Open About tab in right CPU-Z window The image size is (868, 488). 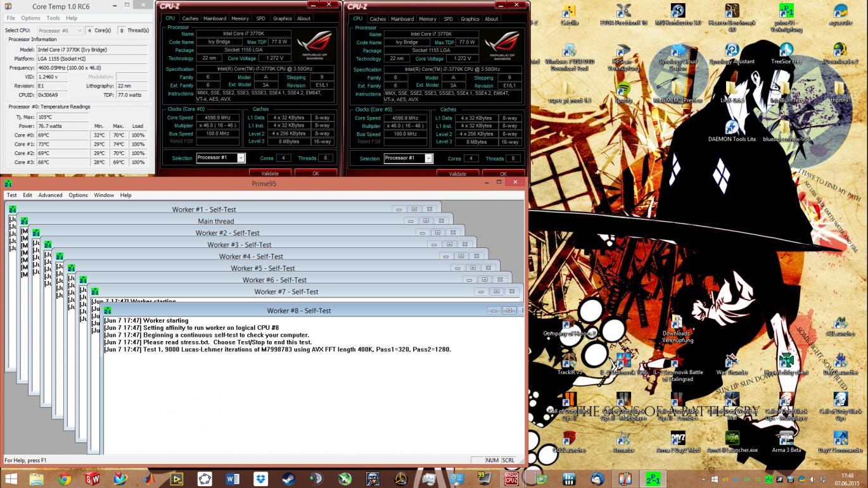pos(491,18)
